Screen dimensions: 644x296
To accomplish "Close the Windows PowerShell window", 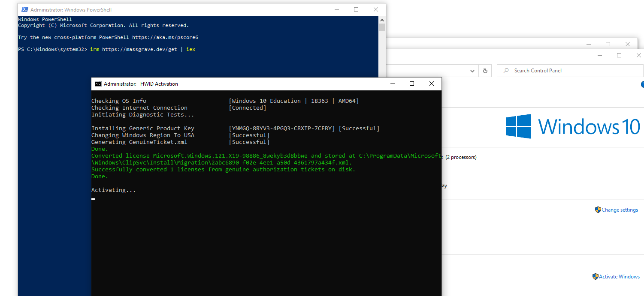I will click(376, 9).
